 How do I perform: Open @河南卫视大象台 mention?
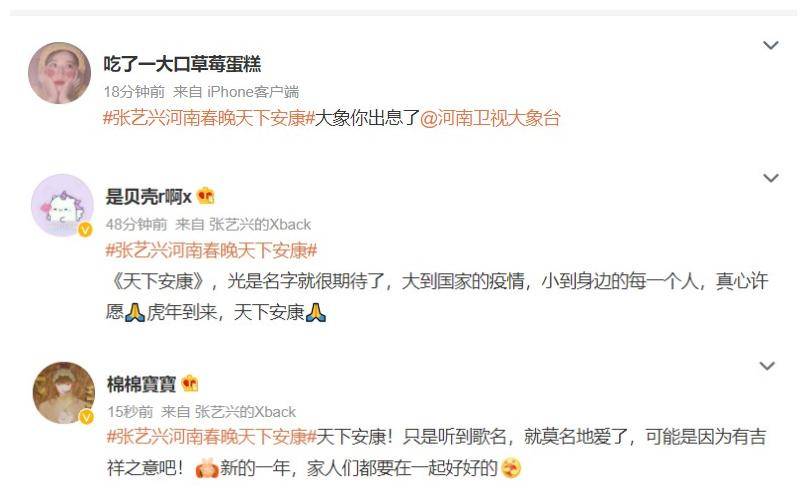click(x=490, y=118)
